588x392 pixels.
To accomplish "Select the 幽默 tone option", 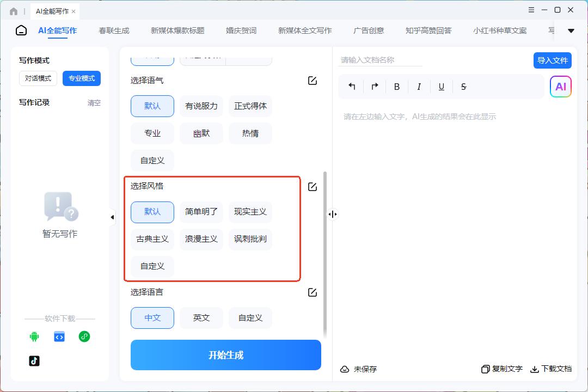I will [x=201, y=133].
